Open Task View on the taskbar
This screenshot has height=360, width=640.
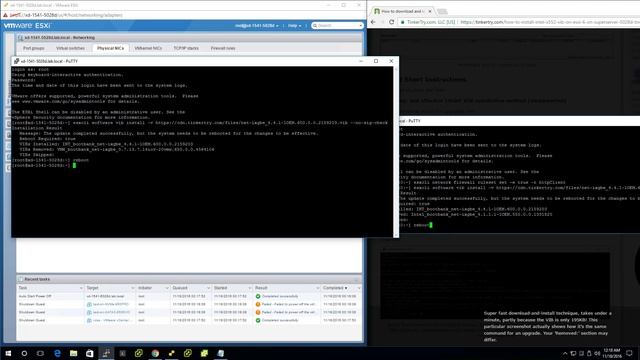40,353
